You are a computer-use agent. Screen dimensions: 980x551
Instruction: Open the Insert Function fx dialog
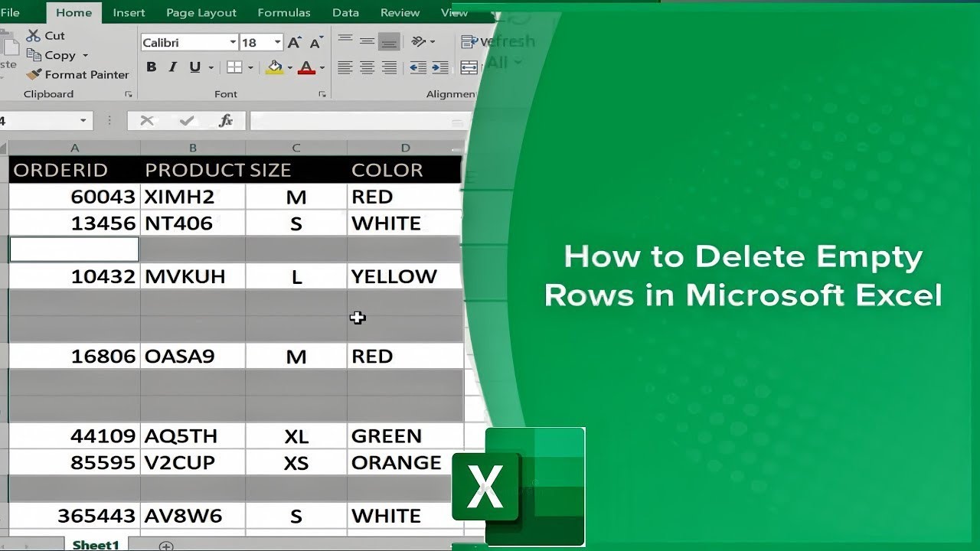(x=225, y=120)
